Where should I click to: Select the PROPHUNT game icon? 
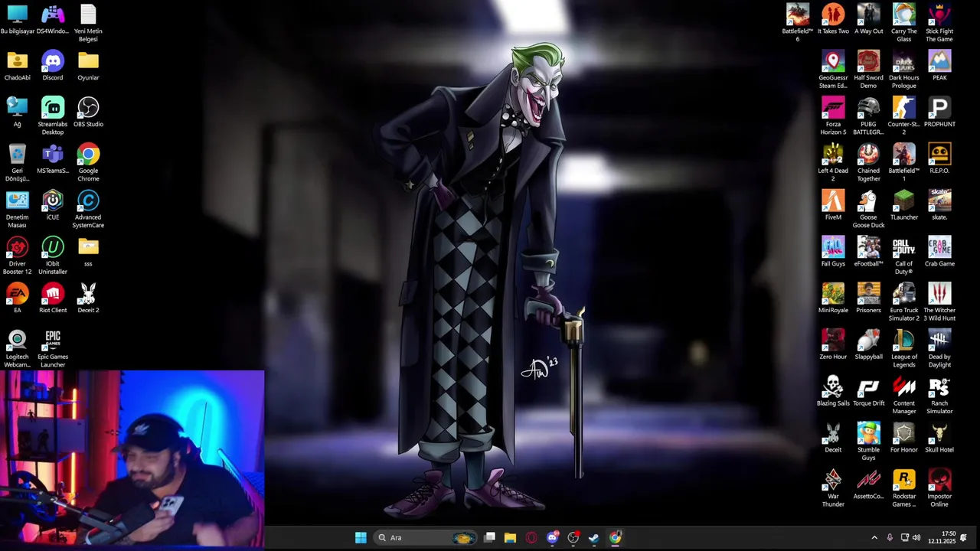click(x=939, y=107)
